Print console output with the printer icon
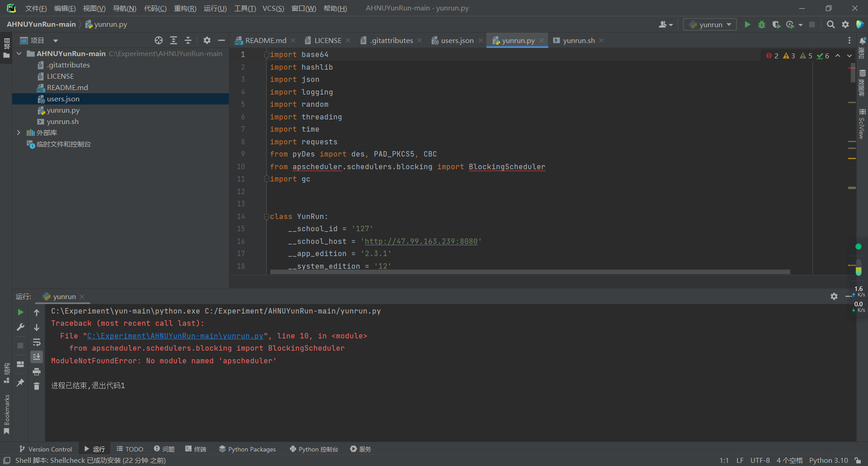The height and width of the screenshot is (466, 868). (37, 371)
